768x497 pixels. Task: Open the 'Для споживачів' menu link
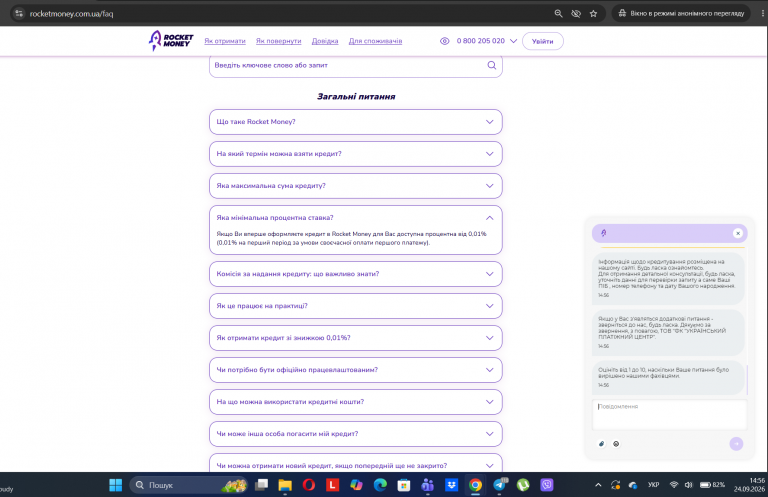click(x=375, y=41)
